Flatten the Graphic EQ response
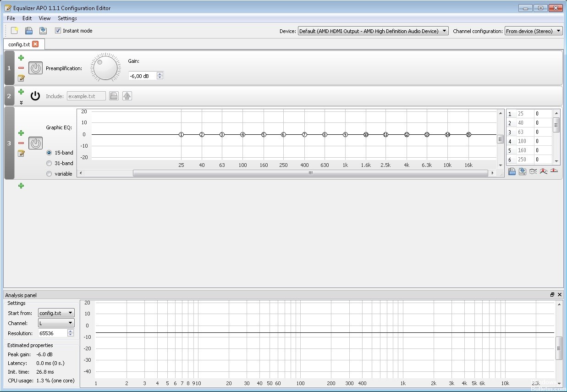Screen dimensions: 567x392 coord(554,171)
